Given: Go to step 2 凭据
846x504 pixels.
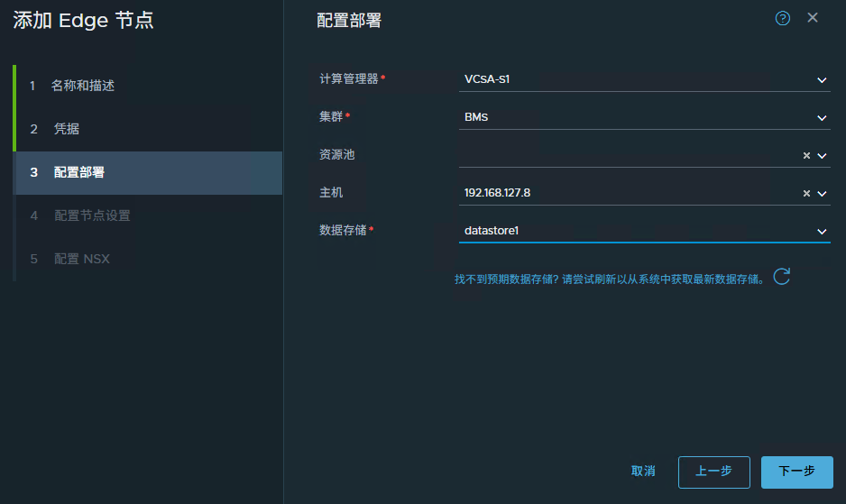Looking at the screenshot, I should tap(67, 129).
